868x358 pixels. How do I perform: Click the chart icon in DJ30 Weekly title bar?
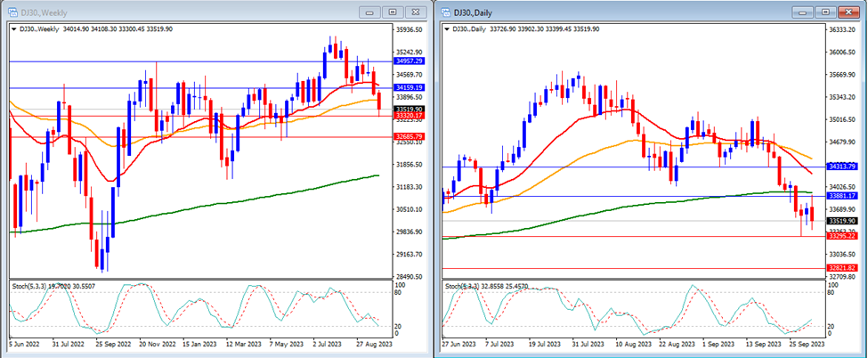click(x=12, y=12)
